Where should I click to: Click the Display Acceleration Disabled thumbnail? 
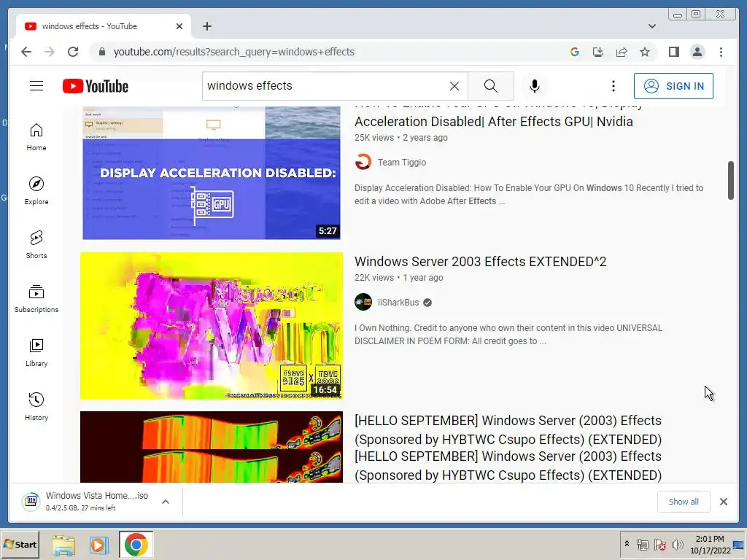(211, 172)
